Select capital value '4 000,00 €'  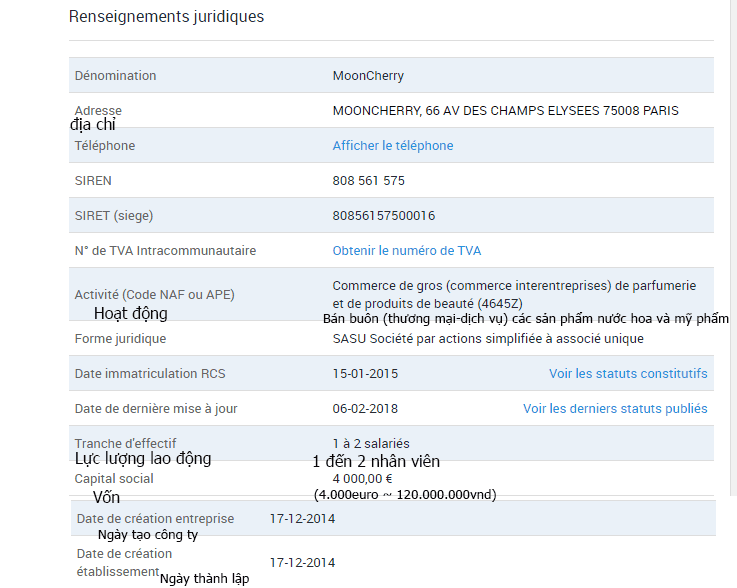[x=362, y=478]
